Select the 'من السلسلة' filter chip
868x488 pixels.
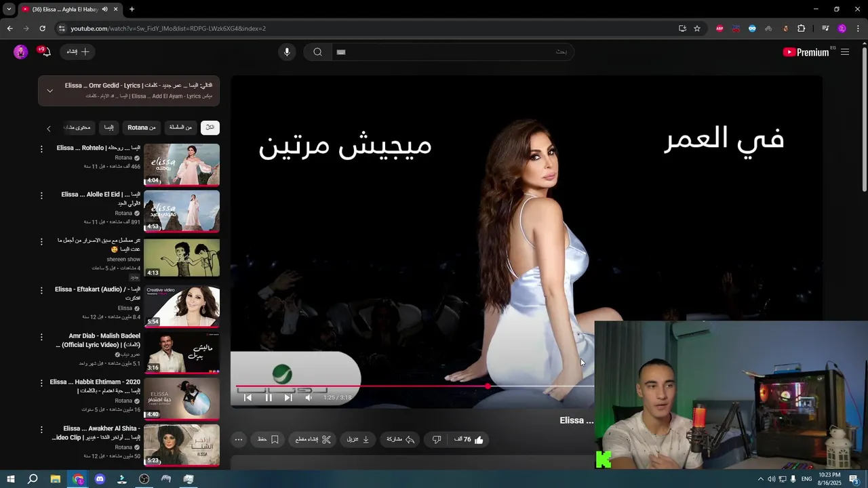[x=180, y=127]
